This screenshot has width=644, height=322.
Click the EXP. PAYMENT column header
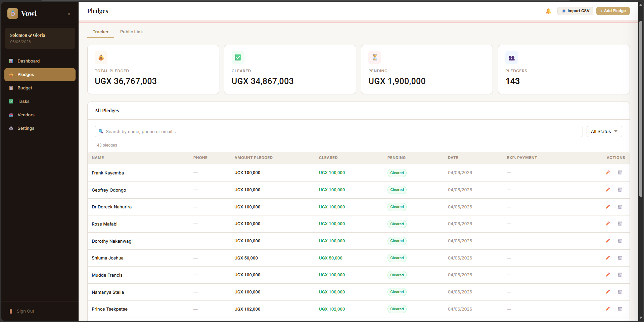522,158
